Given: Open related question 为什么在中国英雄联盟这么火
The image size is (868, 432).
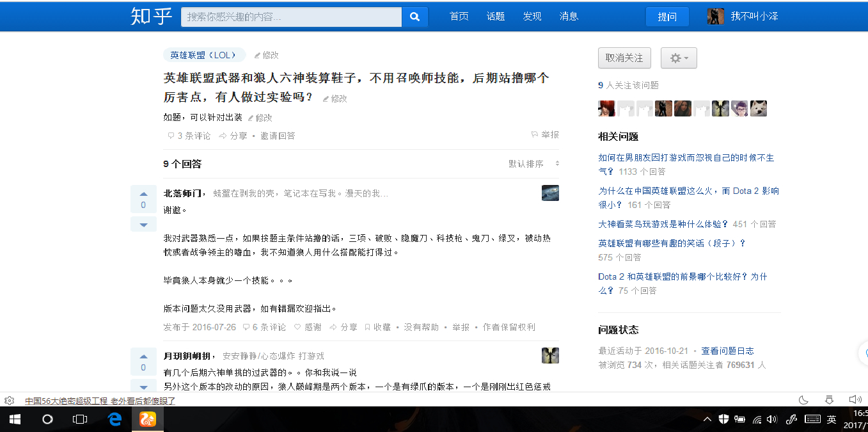Looking at the screenshot, I should [x=688, y=198].
